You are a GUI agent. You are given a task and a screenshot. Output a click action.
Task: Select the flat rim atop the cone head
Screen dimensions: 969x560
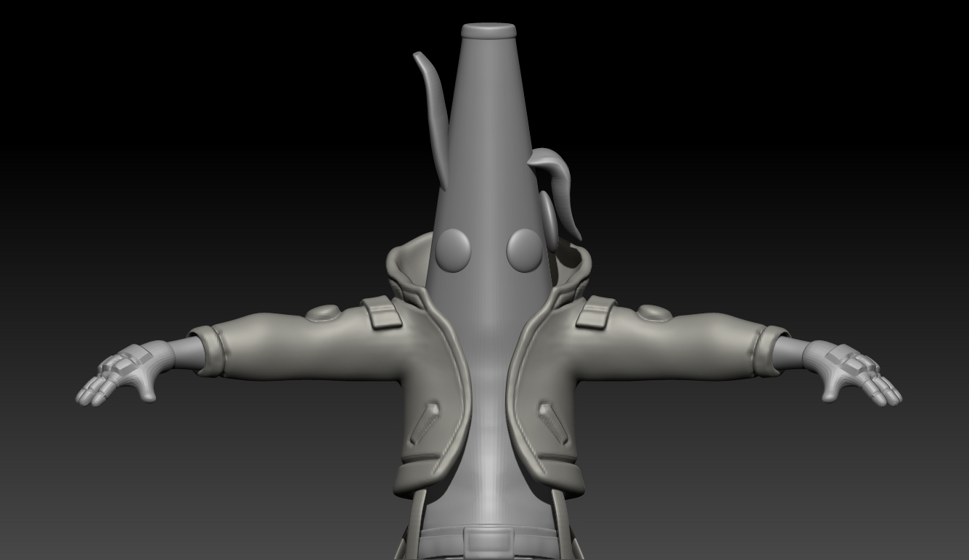488,30
